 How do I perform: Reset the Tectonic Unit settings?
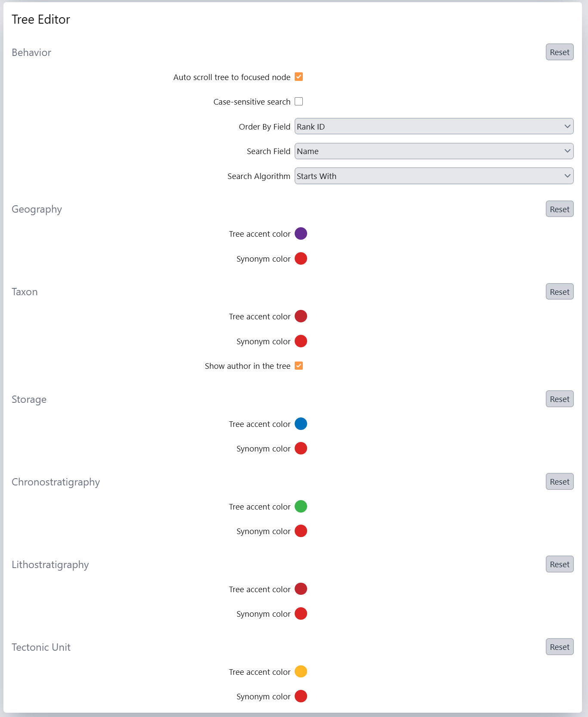[x=559, y=647]
